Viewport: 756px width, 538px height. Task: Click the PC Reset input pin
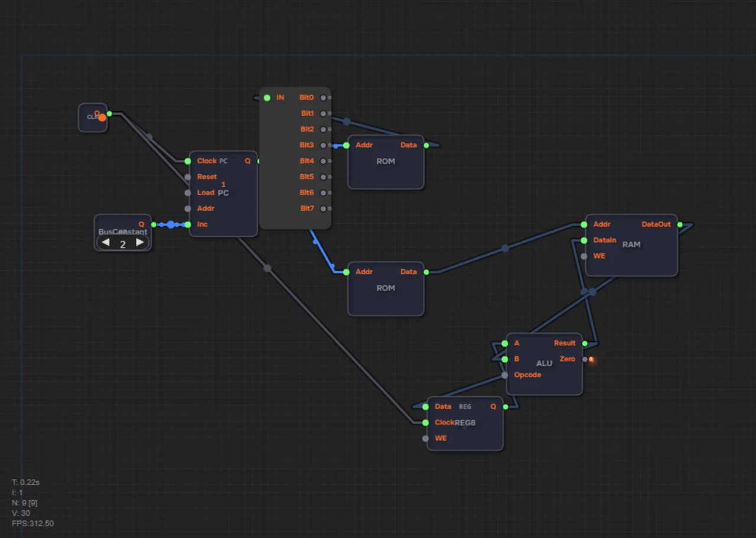coord(188,177)
